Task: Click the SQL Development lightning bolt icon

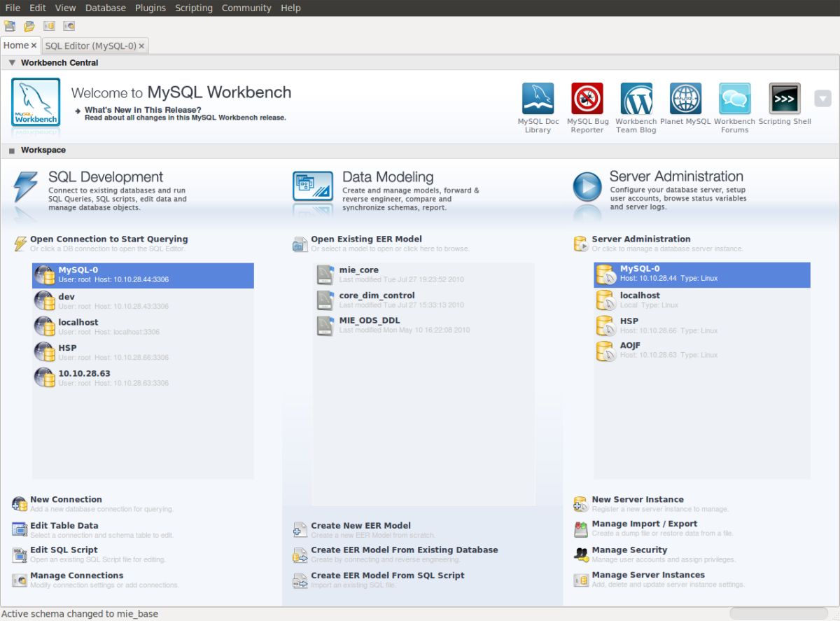Action: (x=26, y=188)
